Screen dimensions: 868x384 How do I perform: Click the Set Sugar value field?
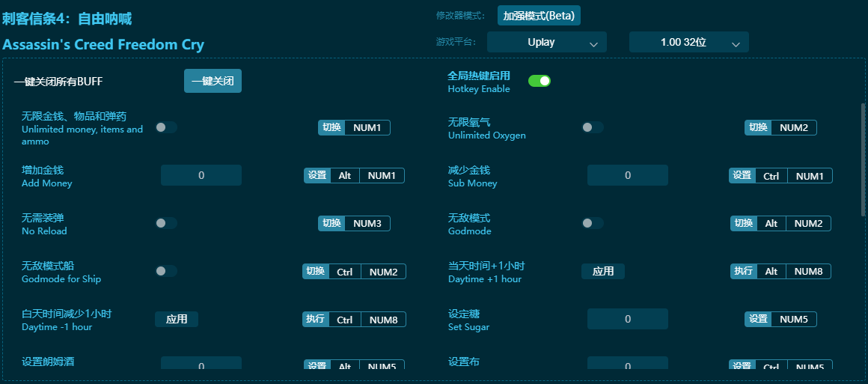[628, 319]
